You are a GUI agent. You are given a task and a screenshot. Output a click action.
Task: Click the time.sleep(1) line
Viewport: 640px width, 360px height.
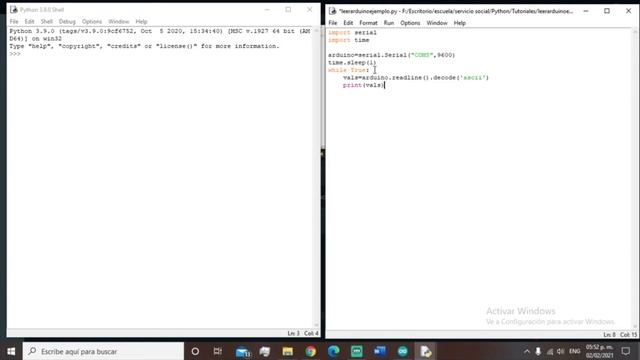(x=352, y=62)
